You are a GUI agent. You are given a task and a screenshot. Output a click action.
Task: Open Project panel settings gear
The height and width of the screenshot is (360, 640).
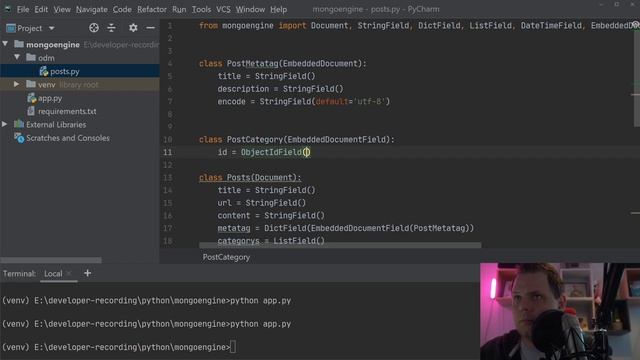pyautogui.click(x=133, y=28)
